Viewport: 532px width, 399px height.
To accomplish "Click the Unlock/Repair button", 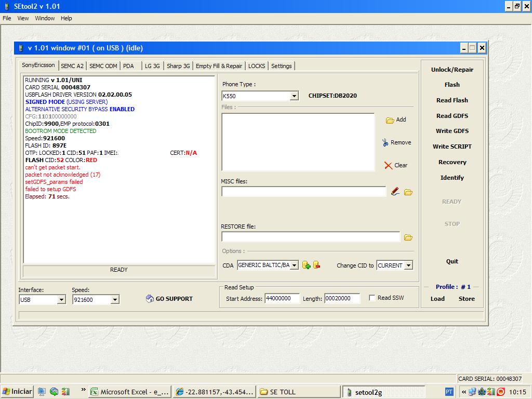I will (453, 70).
